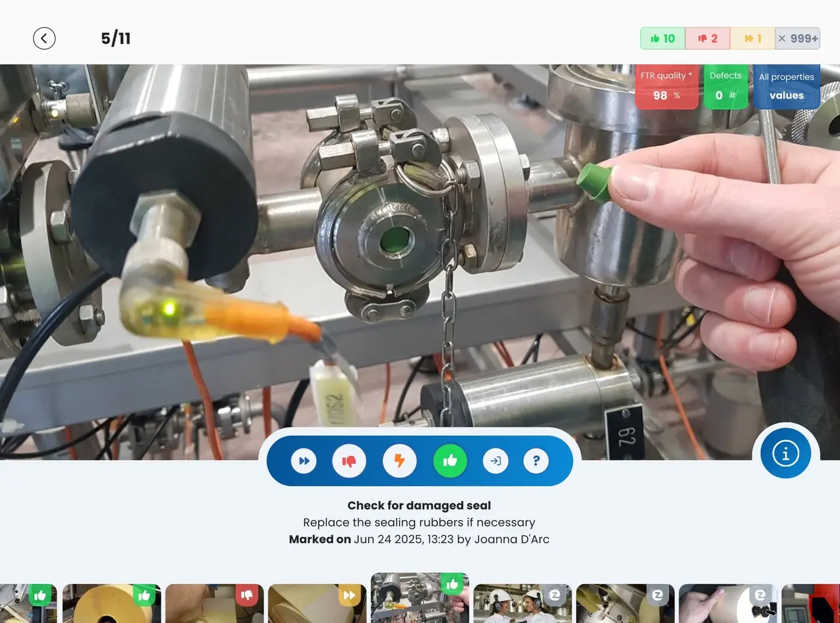Select the yellow roll thumbnail with thumbs-up
This screenshot has width=840, height=623.
(x=112, y=603)
